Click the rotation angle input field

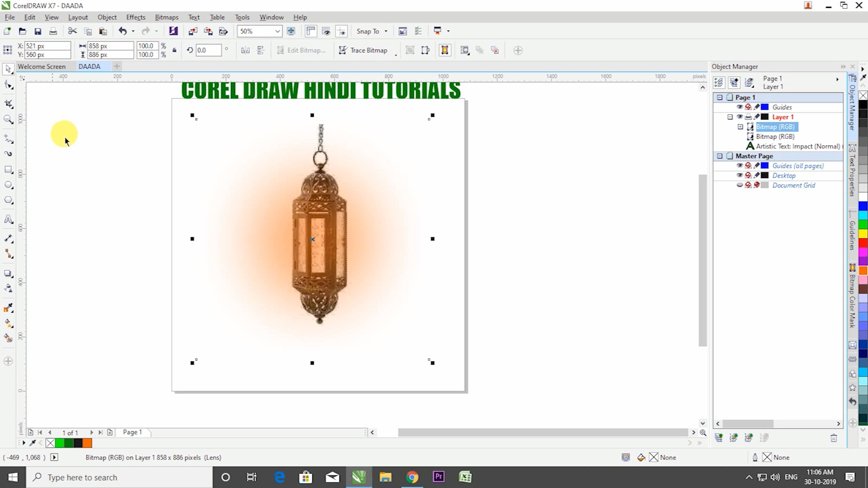tap(209, 50)
